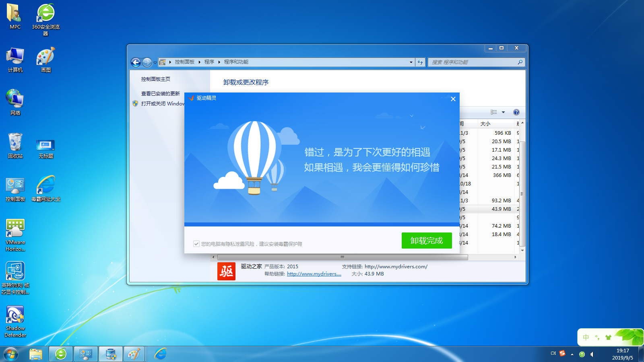Image resolution: width=644 pixels, height=362 pixels.
Task: Refresh the 程序和功能 address bar
Action: tap(420, 62)
